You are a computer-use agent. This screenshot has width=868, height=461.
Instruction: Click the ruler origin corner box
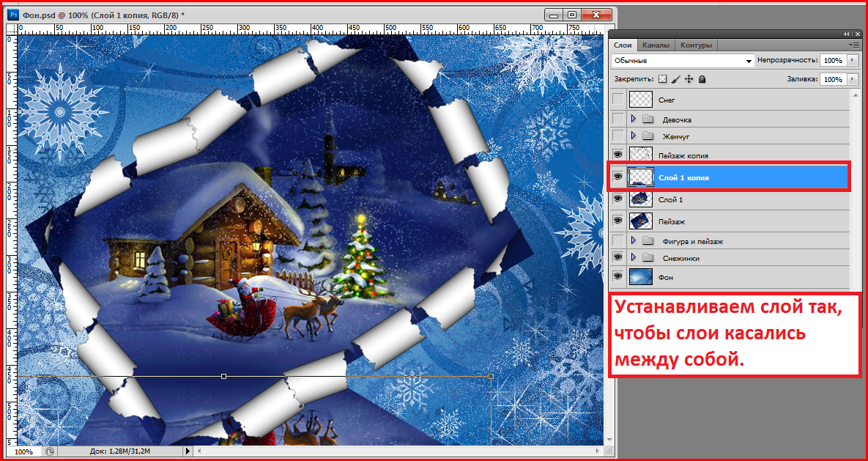[x=12, y=29]
